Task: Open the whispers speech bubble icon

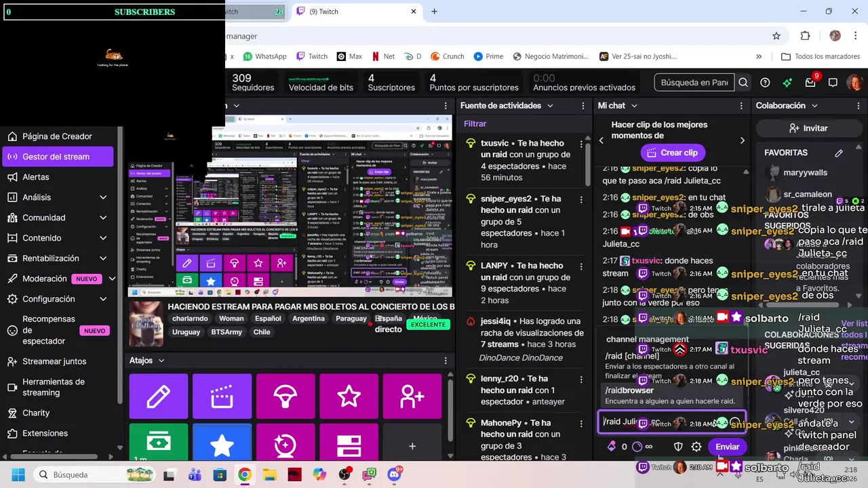Action: pos(833,83)
